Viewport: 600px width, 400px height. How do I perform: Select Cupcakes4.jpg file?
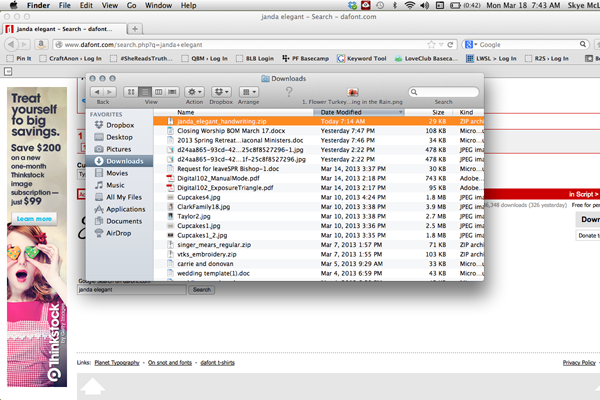[x=319, y=198]
